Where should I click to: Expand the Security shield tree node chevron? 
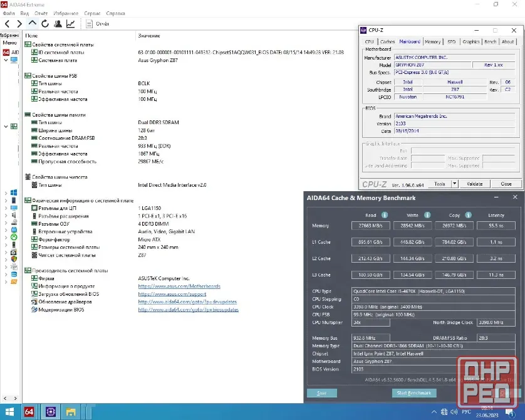point(6,260)
